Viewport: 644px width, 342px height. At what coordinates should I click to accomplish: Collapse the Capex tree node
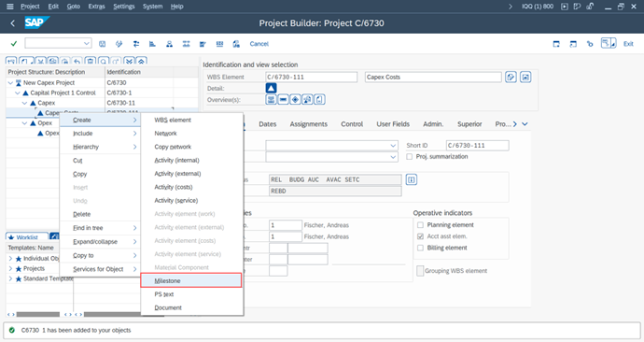click(x=24, y=103)
